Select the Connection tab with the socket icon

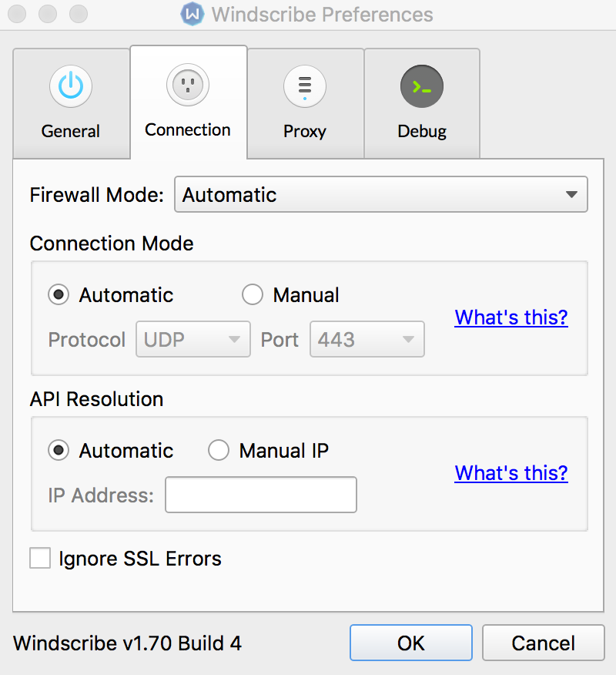coord(189,102)
